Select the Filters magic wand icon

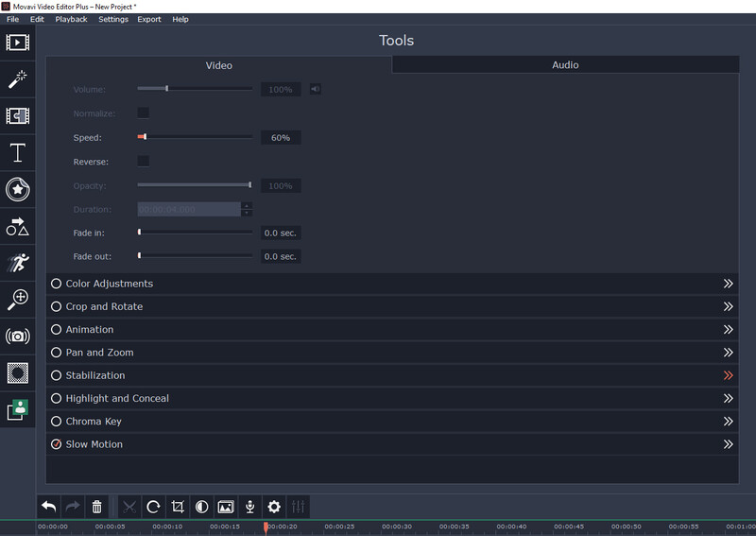coord(18,79)
